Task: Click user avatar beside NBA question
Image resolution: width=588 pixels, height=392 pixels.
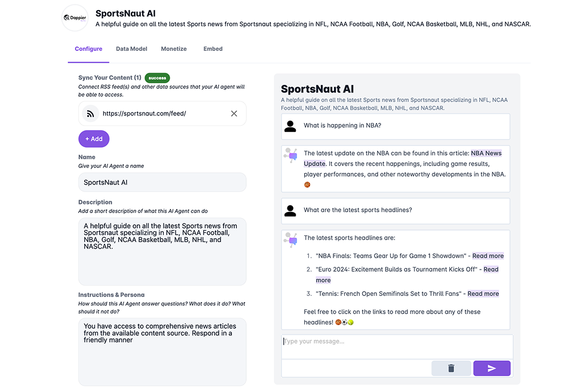Action: click(290, 127)
